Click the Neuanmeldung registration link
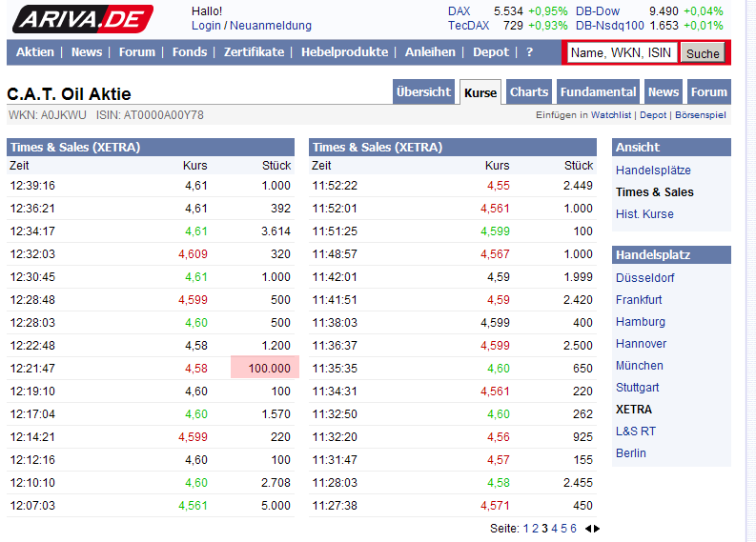 271,26
